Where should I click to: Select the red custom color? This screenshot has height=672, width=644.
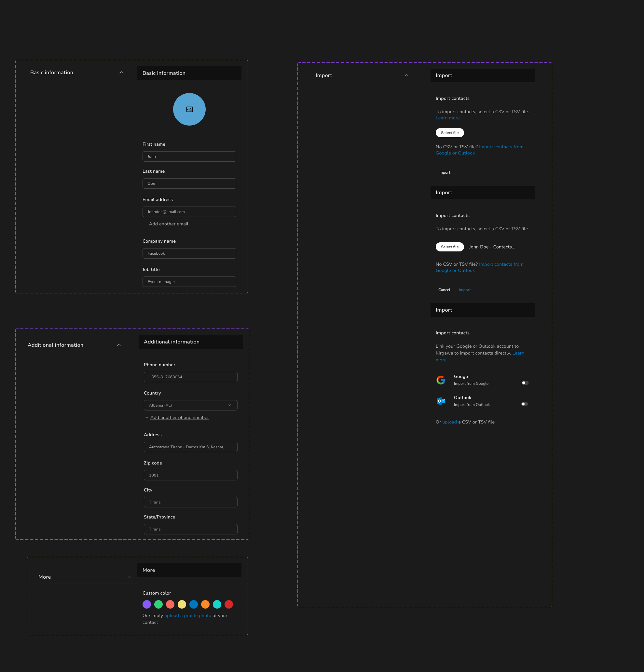point(229,604)
